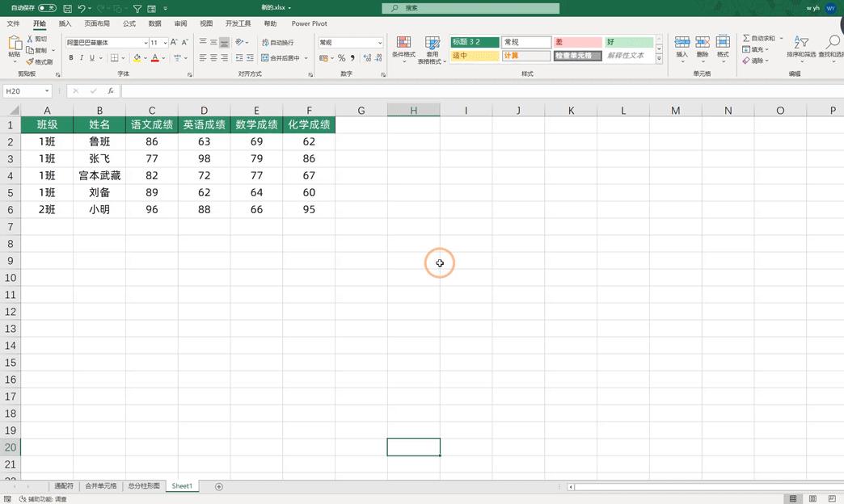Click the percent style icon
844x504 pixels.
[x=341, y=58]
